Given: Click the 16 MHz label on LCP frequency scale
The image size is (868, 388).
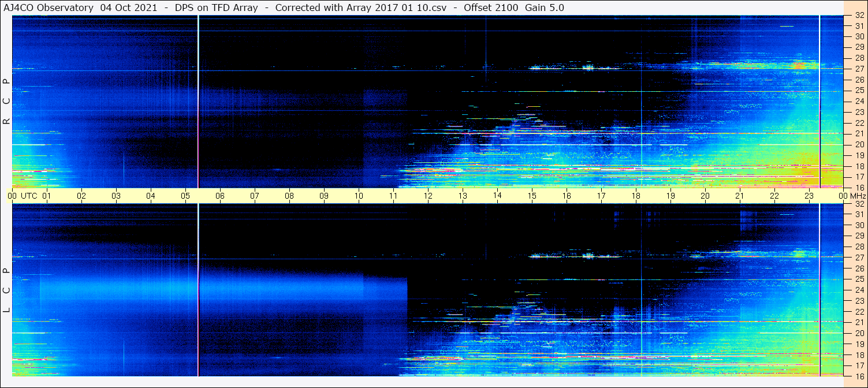Looking at the screenshot, I should coord(859,376).
